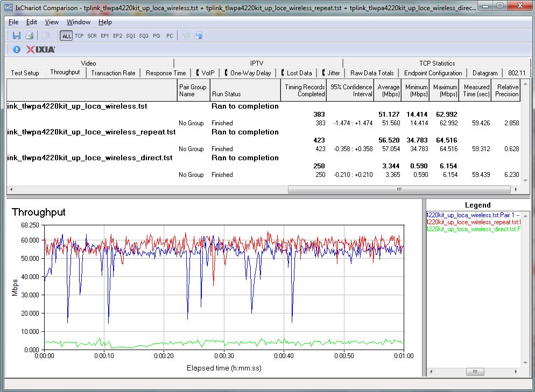Image resolution: width=535 pixels, height=392 pixels.
Task: Click the Pair Group Name column header
Action: 193,90
